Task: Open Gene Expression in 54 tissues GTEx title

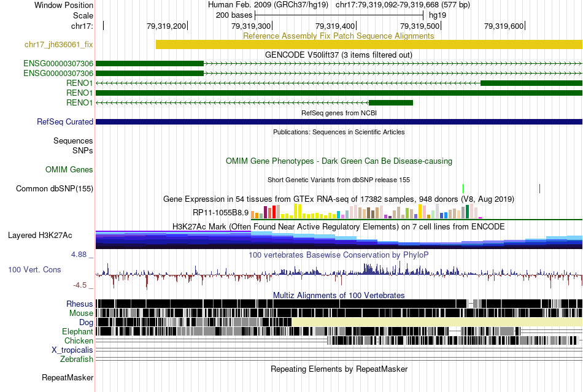Action: 339,199
